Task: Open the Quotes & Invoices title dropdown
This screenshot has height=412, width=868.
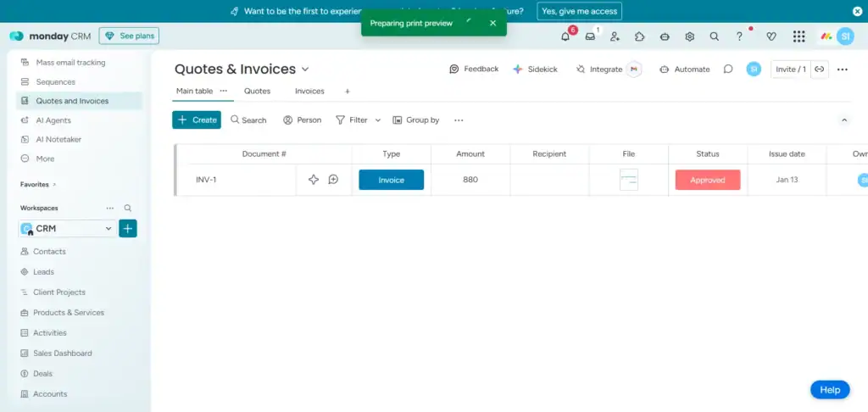Action: point(305,70)
